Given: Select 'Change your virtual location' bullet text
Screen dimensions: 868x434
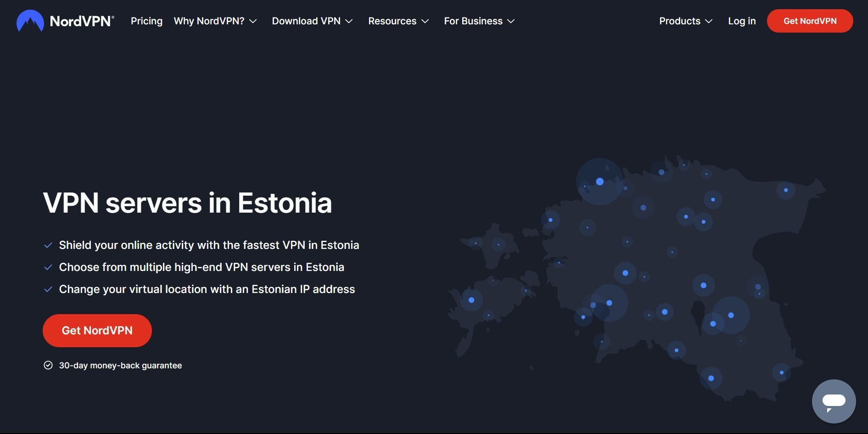Looking at the screenshot, I should [207, 289].
